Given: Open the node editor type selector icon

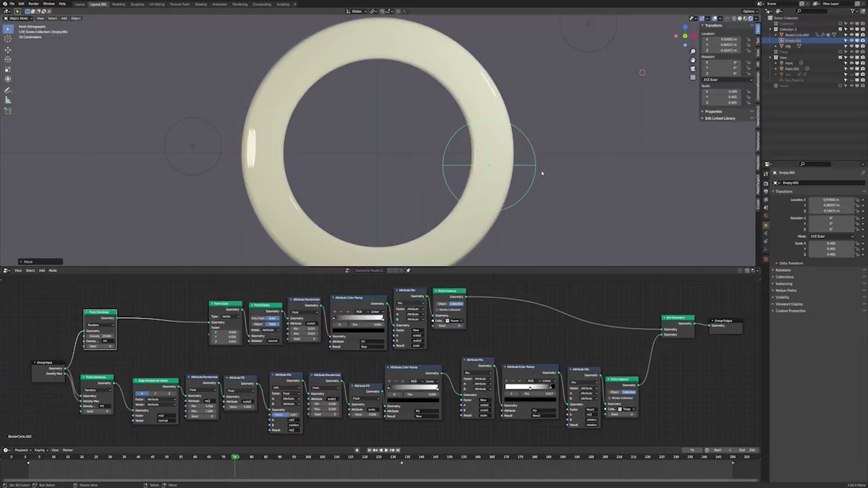Looking at the screenshot, I should coord(7,270).
